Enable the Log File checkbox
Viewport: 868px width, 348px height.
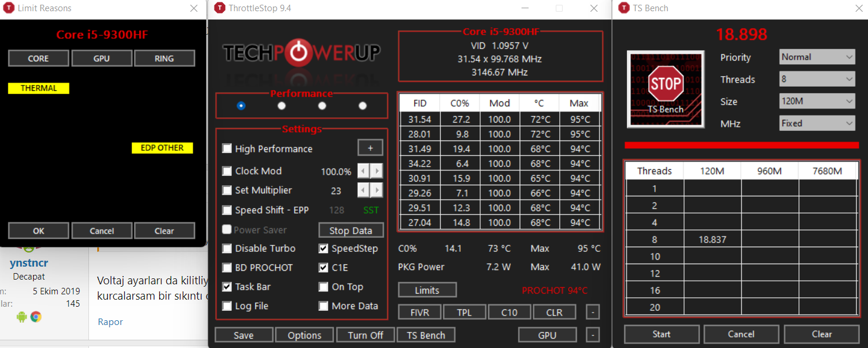coord(227,306)
